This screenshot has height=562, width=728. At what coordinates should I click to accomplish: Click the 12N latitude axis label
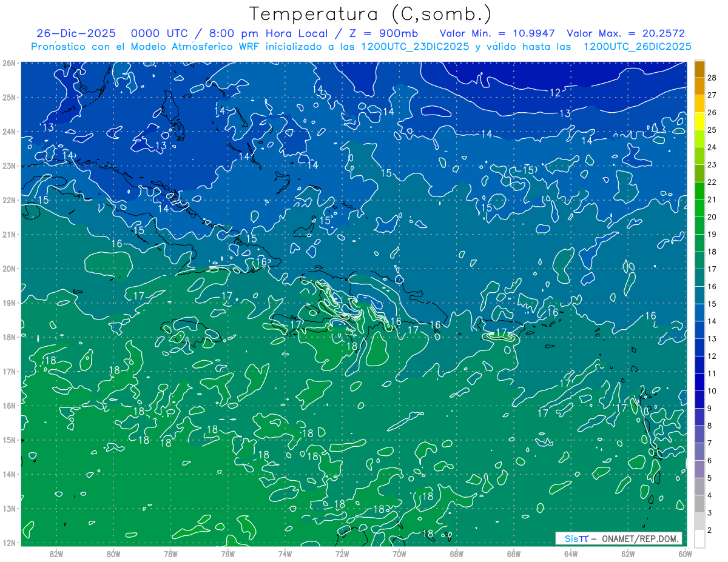click(9, 543)
